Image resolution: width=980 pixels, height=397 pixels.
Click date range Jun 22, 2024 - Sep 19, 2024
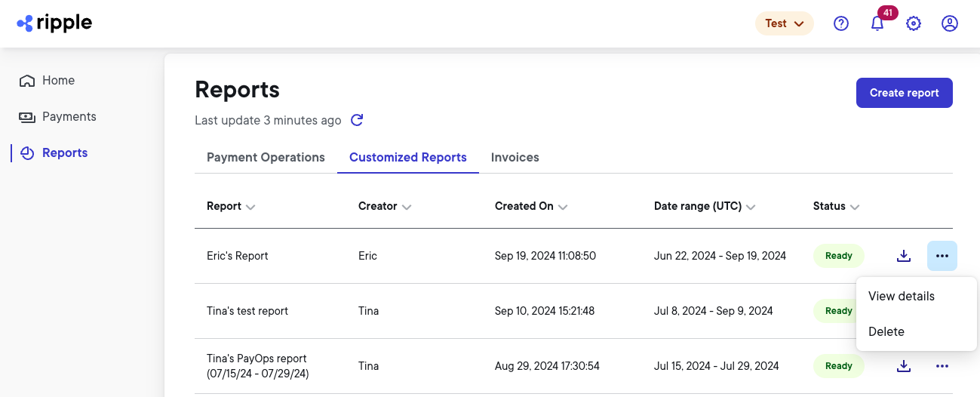(x=720, y=256)
